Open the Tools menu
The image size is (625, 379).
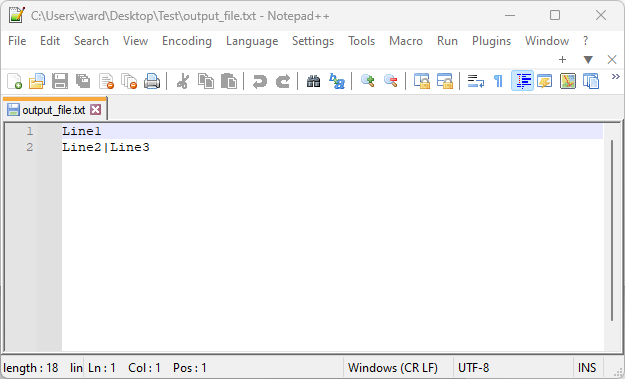[x=362, y=41]
